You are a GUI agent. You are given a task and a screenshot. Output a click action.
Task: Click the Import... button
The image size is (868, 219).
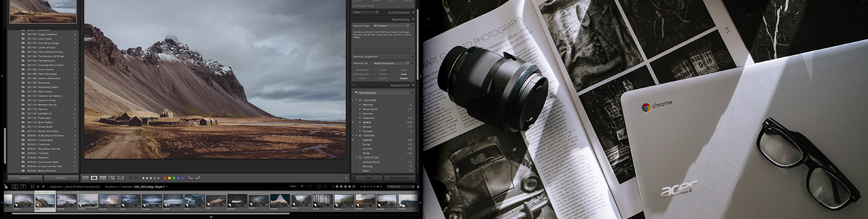25,178
